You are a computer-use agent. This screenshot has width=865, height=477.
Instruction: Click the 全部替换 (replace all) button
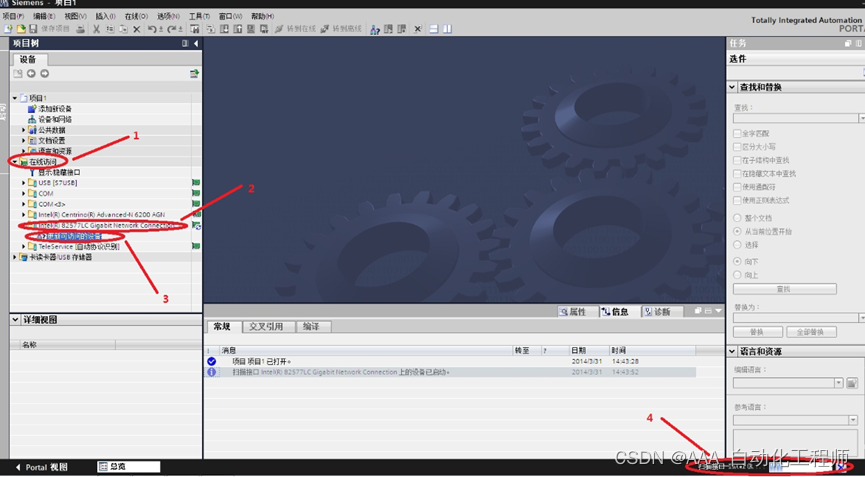(810, 332)
